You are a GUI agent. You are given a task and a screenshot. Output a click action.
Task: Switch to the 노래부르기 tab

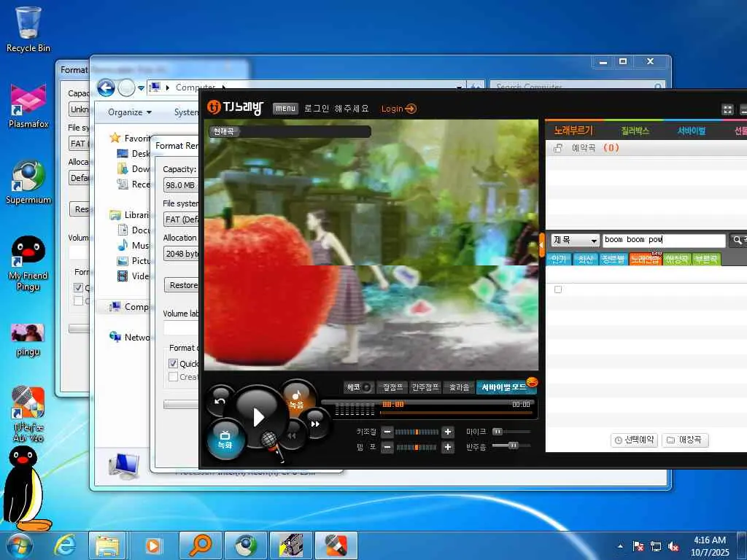(x=573, y=131)
